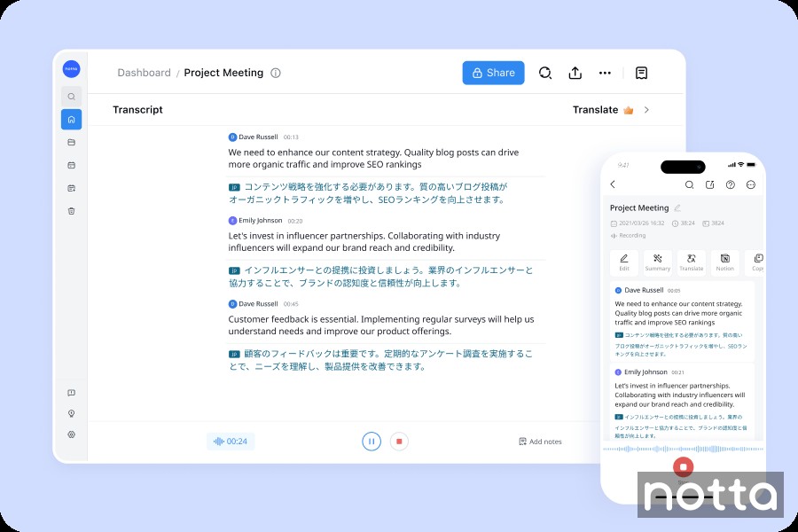798x532 pixels.
Task: Open the help icon on the phone screen
Action: pyautogui.click(x=729, y=184)
